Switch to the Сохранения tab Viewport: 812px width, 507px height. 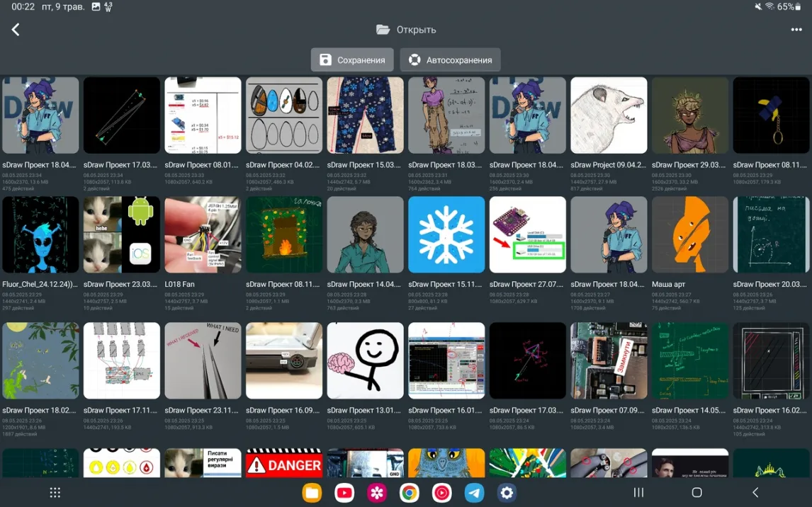(x=352, y=60)
